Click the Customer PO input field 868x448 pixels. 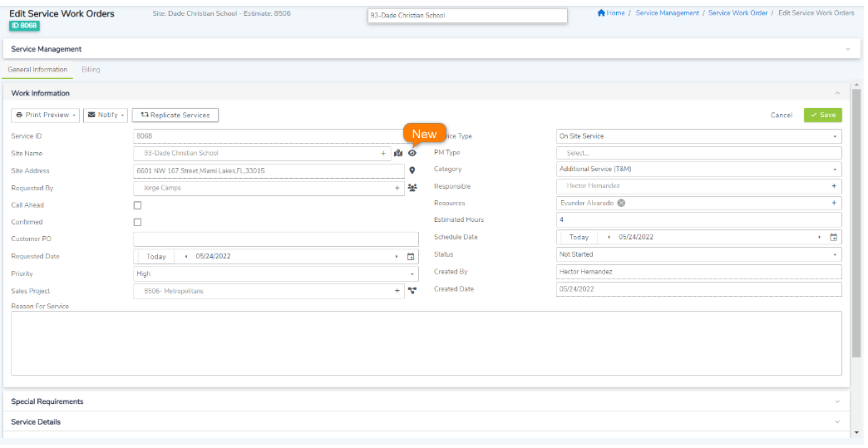point(276,239)
